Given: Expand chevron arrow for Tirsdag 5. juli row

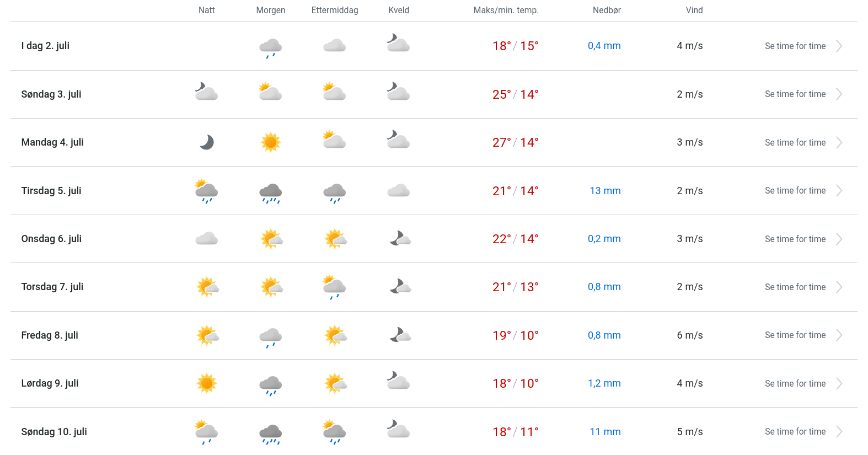Looking at the screenshot, I should [x=839, y=191].
